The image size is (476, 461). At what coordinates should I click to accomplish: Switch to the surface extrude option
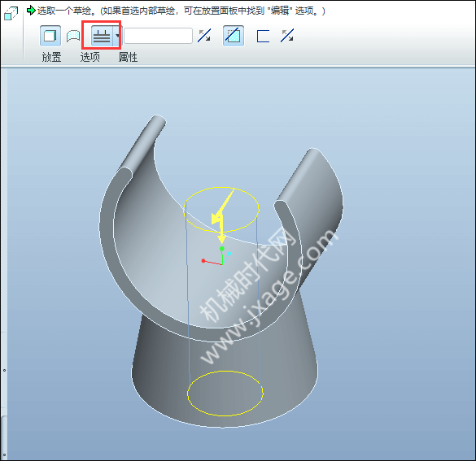73,36
